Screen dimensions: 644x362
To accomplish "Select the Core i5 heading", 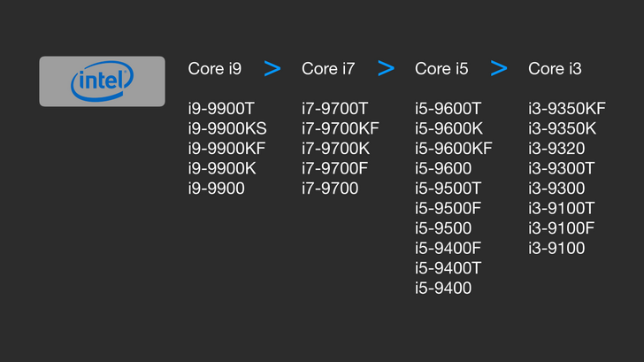I will [x=441, y=68].
